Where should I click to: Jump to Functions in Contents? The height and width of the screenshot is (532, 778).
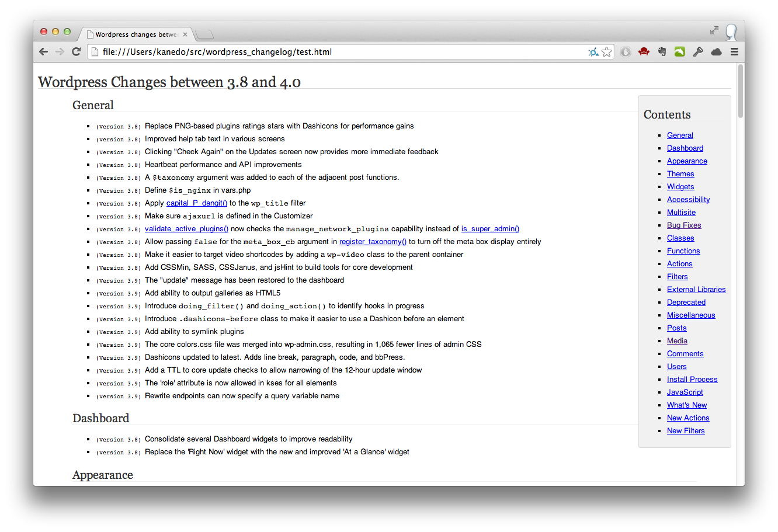[x=683, y=251]
